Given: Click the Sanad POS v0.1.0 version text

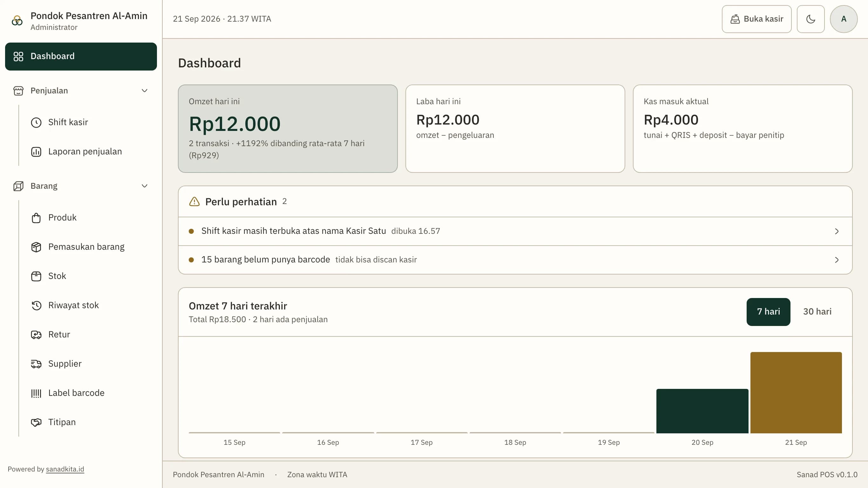Looking at the screenshot, I should click(x=827, y=475).
